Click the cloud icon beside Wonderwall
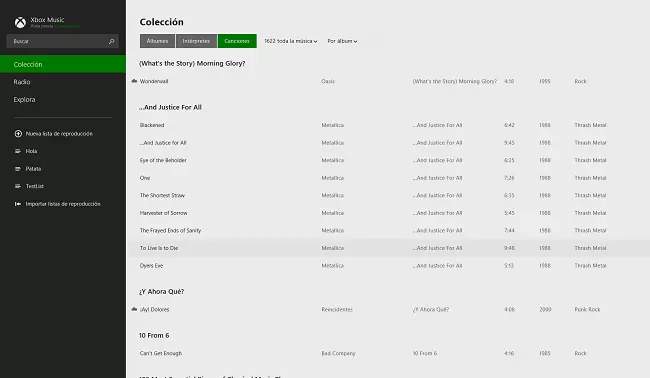Screen dimensions: 650x378 tap(134, 81)
